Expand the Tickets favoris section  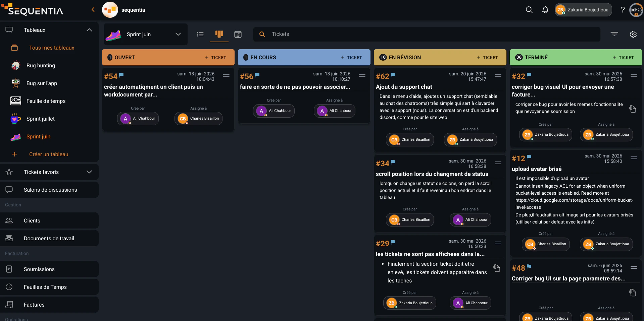click(x=89, y=172)
